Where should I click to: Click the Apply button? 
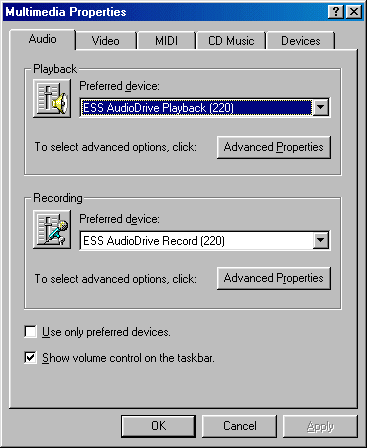click(x=320, y=426)
